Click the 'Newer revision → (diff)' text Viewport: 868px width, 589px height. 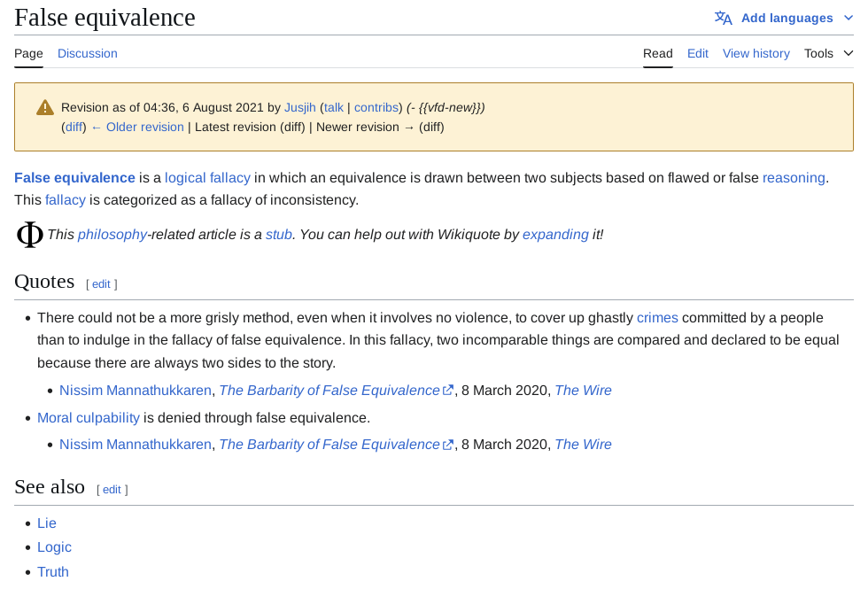[x=380, y=128]
